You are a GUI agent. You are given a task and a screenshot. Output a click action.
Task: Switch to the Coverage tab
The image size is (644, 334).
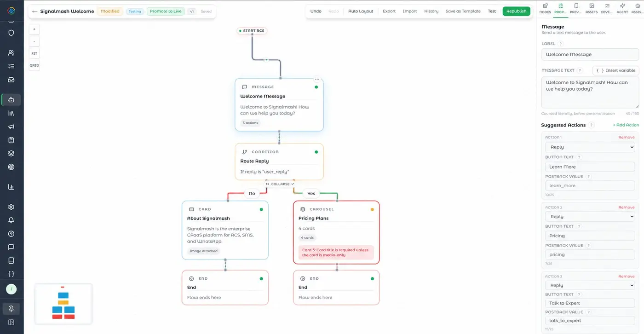607,8
